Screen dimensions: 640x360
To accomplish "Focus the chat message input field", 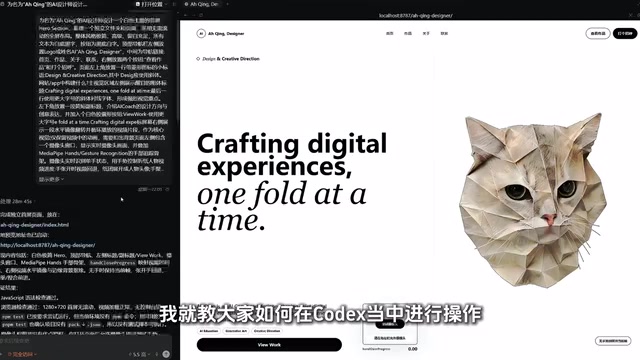I will [x=82, y=341].
